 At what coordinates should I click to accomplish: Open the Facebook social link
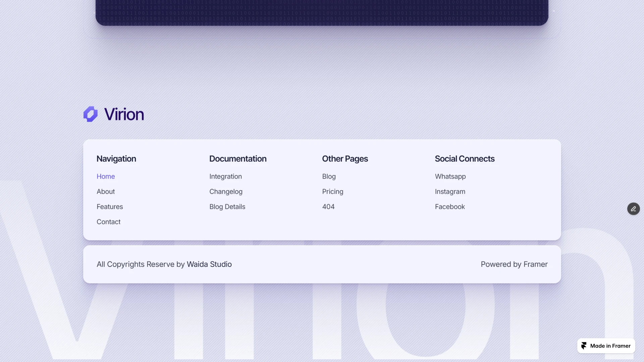pyautogui.click(x=450, y=206)
